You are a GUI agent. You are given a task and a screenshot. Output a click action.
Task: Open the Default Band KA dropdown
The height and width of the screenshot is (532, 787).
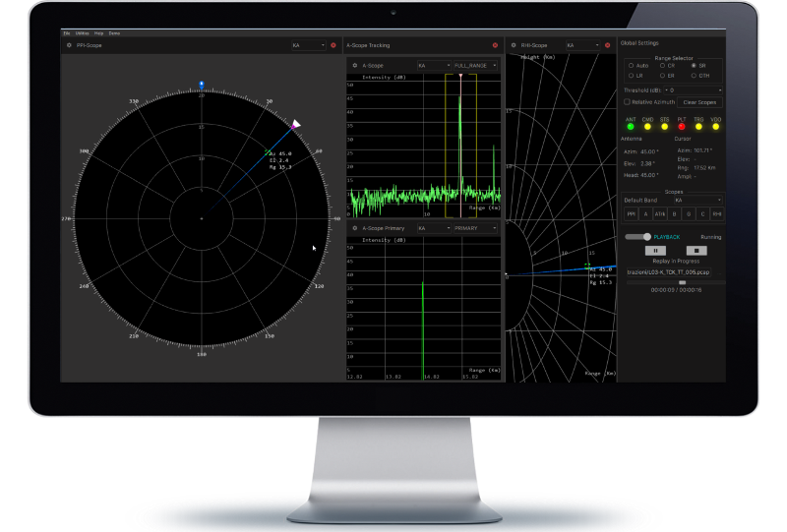pos(697,200)
